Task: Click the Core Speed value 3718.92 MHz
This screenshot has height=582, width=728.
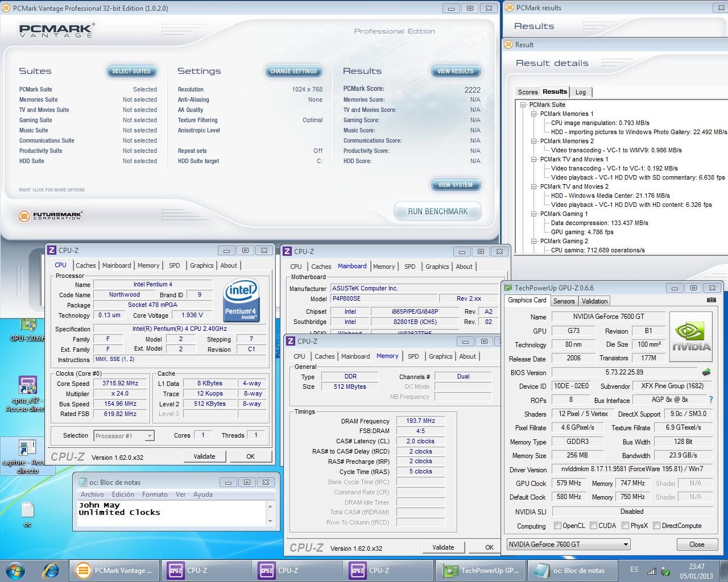Action: pos(120,384)
